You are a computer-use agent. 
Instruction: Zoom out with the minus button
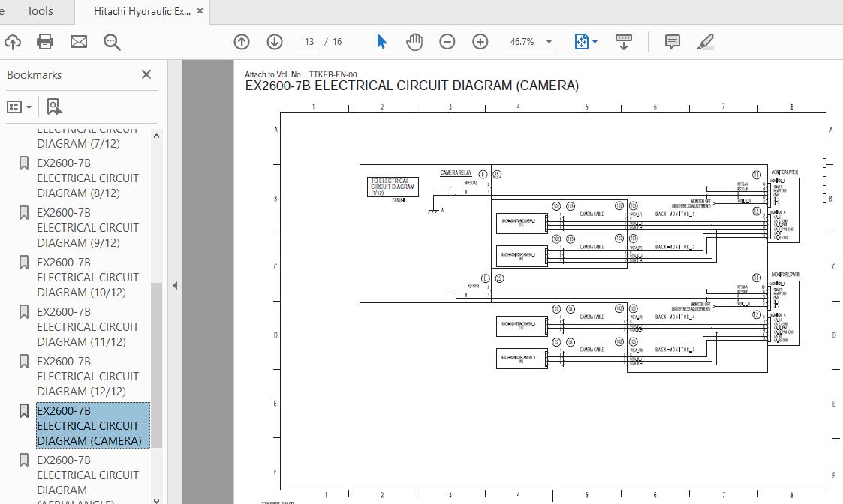pyautogui.click(x=447, y=42)
